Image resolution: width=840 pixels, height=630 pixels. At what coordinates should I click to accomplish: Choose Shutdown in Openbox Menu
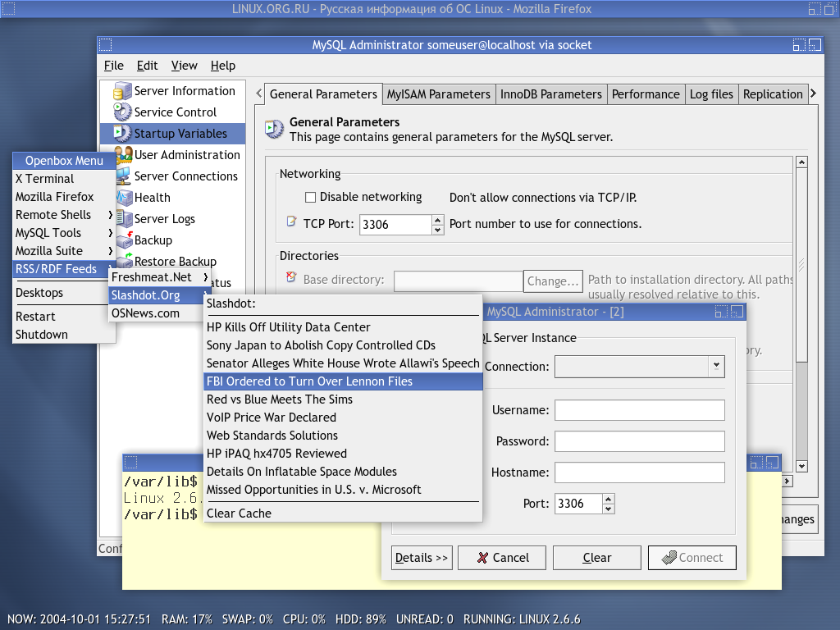[x=64, y=335]
